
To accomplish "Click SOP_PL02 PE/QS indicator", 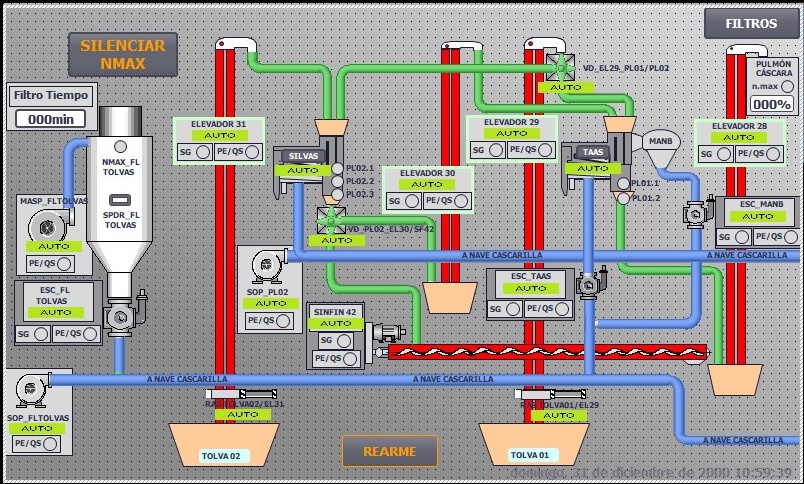I will [x=283, y=321].
